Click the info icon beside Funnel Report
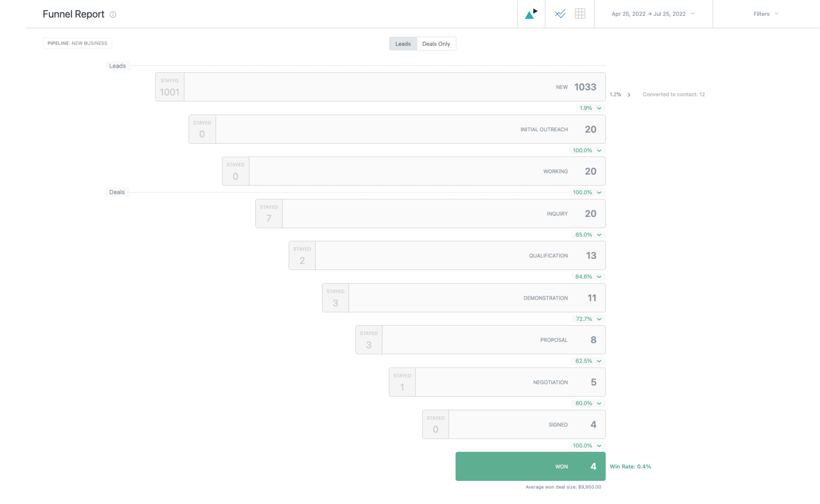Viewport: 820px width, 504px height. 113,15
